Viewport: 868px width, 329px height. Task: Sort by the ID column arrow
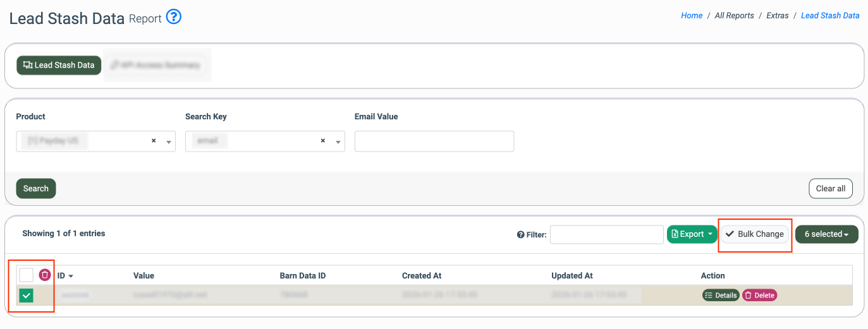click(x=71, y=276)
